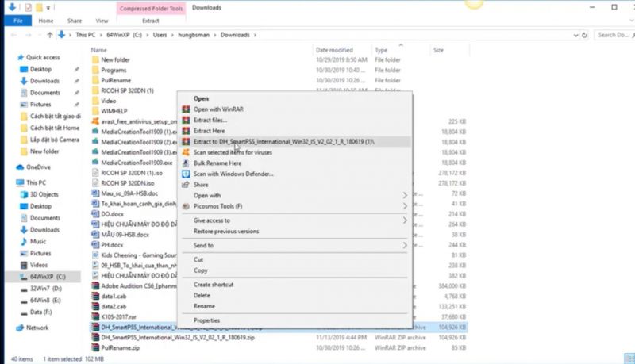Expand the Send to submenu arrow
The image size is (635, 364).
405,246
